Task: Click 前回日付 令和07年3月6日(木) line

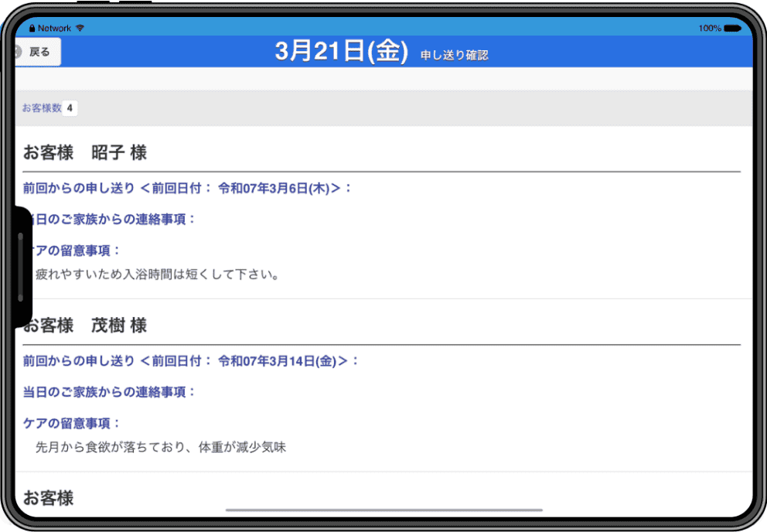Action: coord(187,188)
